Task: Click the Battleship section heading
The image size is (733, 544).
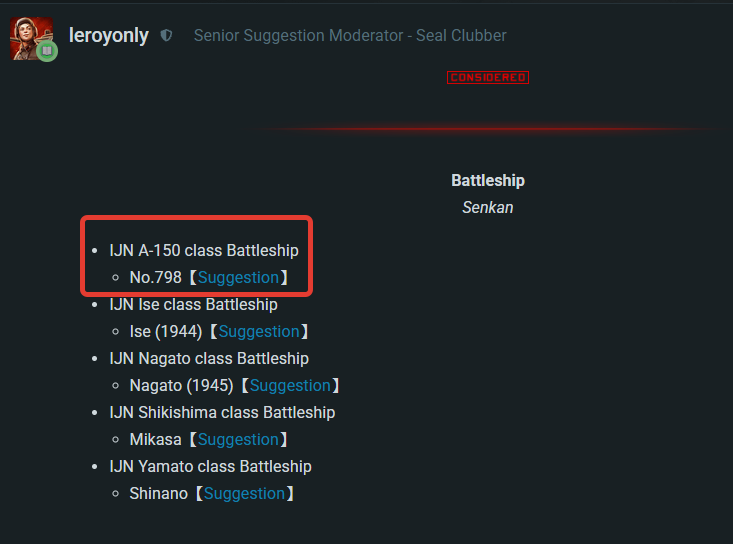Action: [488, 180]
